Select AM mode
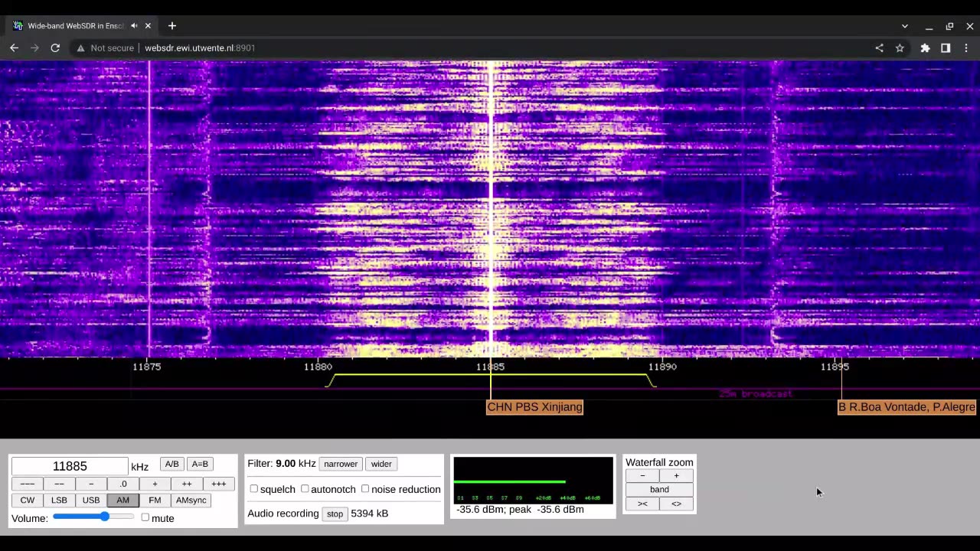The image size is (980, 551). [122, 500]
